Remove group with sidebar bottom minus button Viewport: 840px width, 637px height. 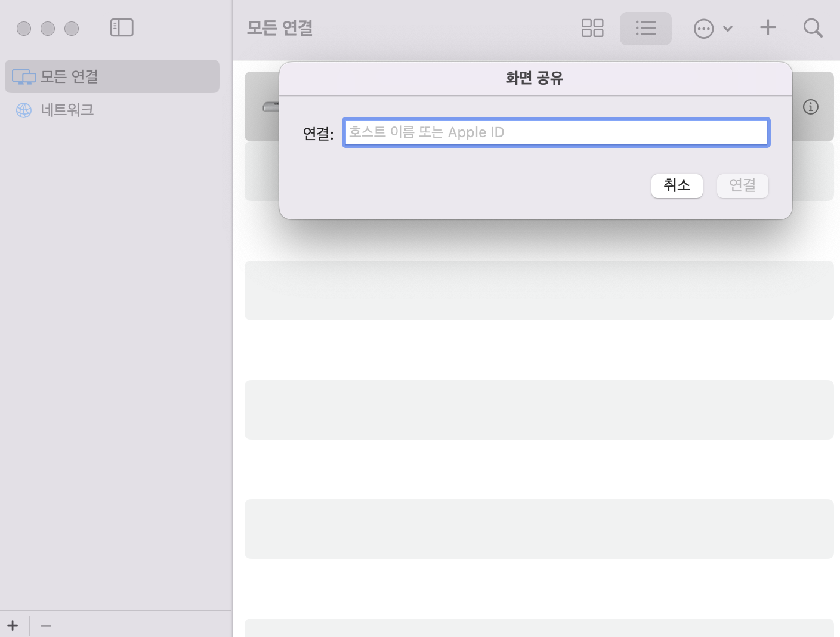[x=46, y=626]
